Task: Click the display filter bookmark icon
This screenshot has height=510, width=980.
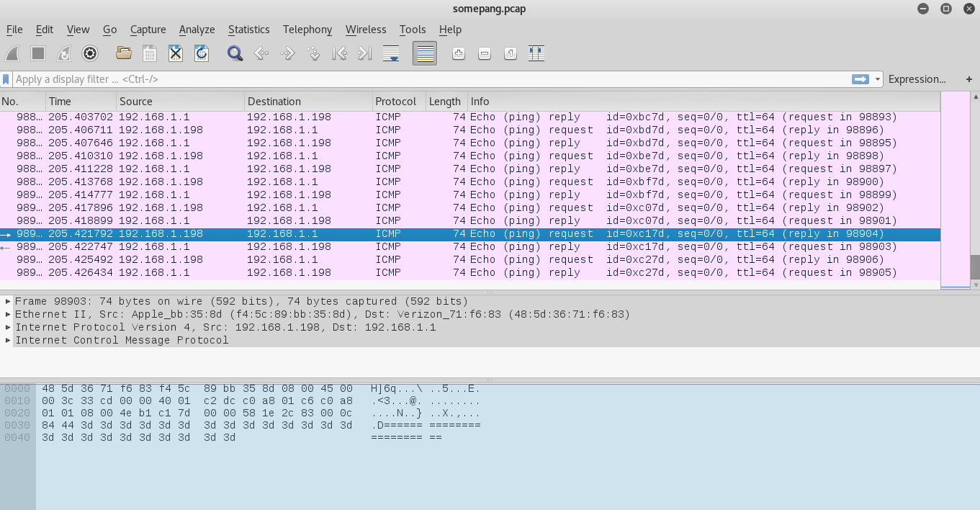Action: (x=6, y=79)
